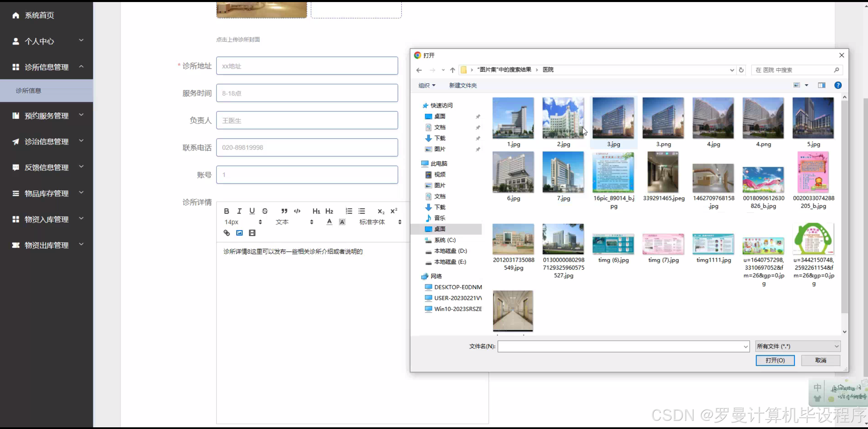The image size is (868, 429).
Task: Toggle the file dialog preview pane
Action: pos(822,85)
